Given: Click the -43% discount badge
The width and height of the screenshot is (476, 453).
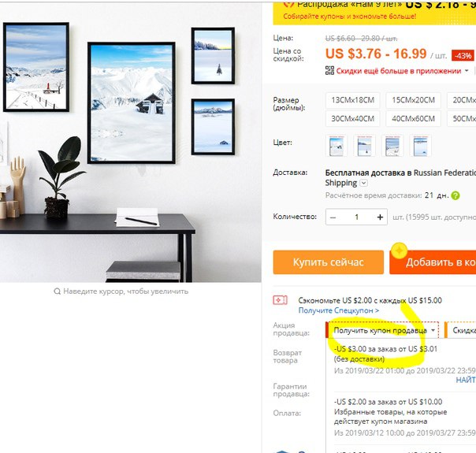Looking at the screenshot, I should coord(463,55).
